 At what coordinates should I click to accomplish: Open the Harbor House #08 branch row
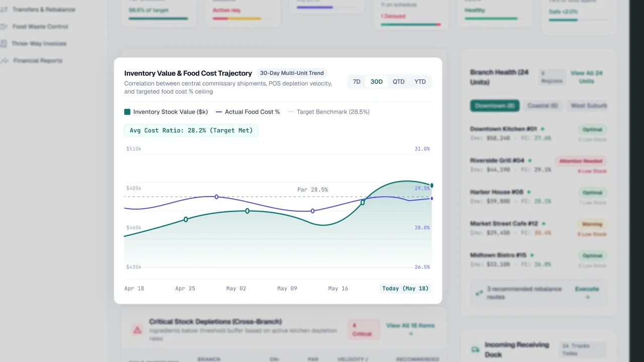[x=539, y=197]
